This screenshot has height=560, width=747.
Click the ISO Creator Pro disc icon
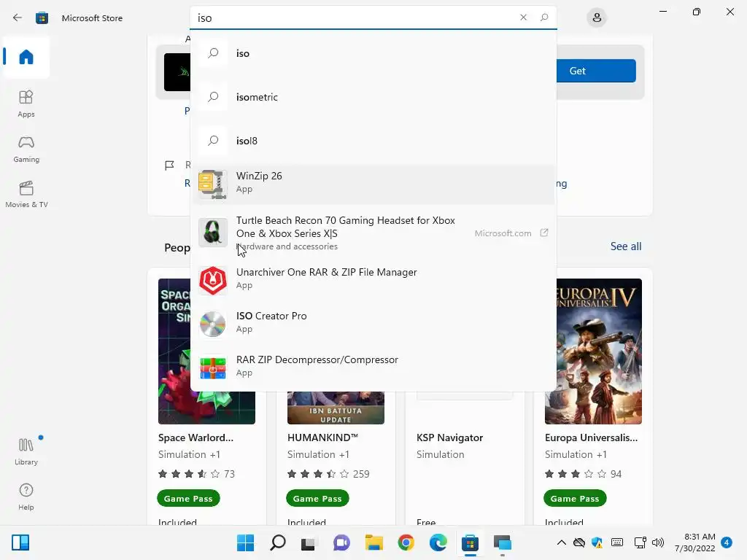(x=212, y=324)
